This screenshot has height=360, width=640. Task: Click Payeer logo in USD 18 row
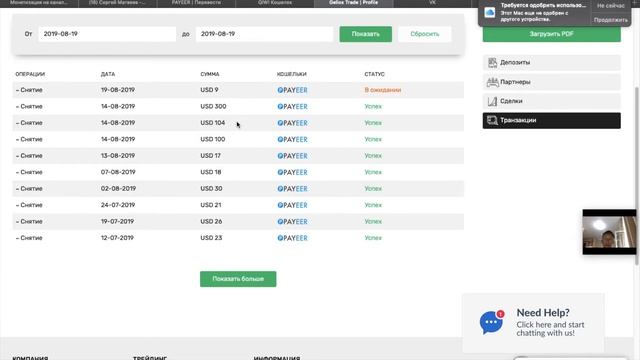tap(292, 172)
